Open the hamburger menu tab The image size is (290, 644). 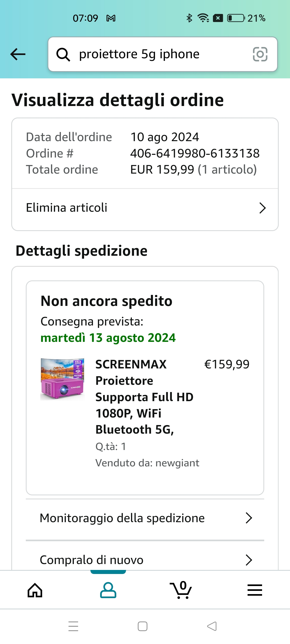click(255, 590)
